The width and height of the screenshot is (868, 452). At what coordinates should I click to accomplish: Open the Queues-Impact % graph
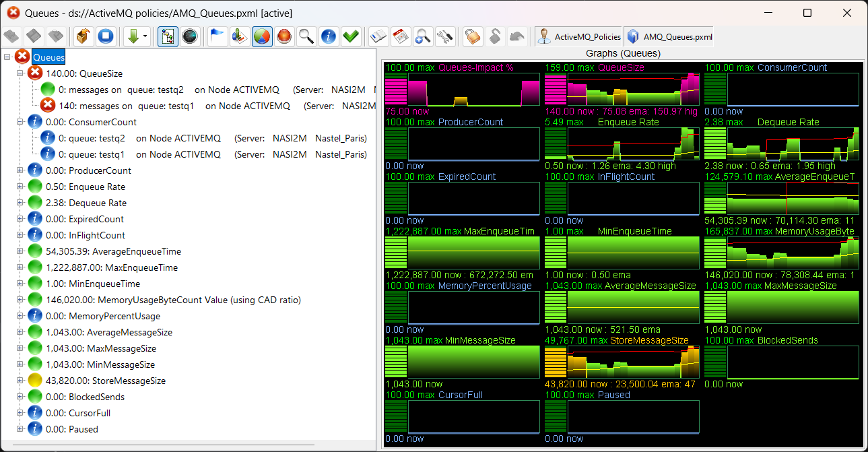coord(462,89)
